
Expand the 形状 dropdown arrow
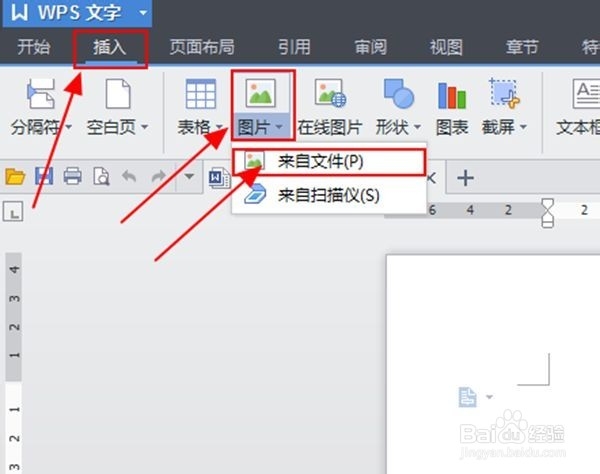point(417,127)
